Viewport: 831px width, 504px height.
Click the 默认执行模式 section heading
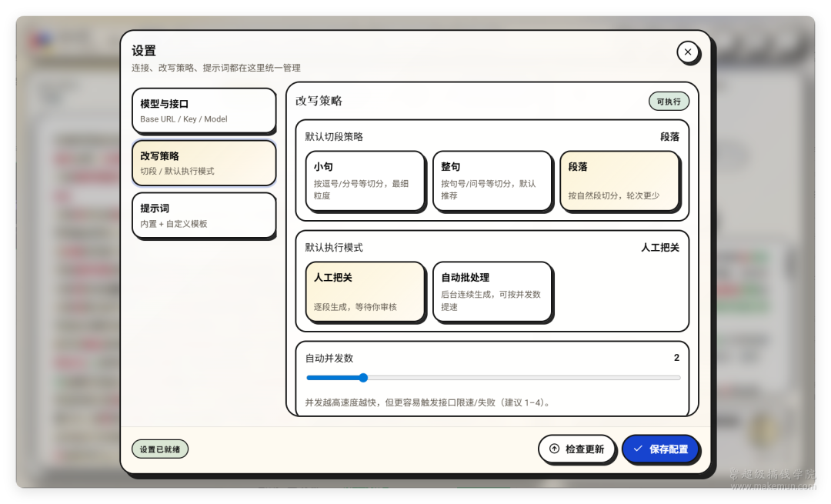334,248
